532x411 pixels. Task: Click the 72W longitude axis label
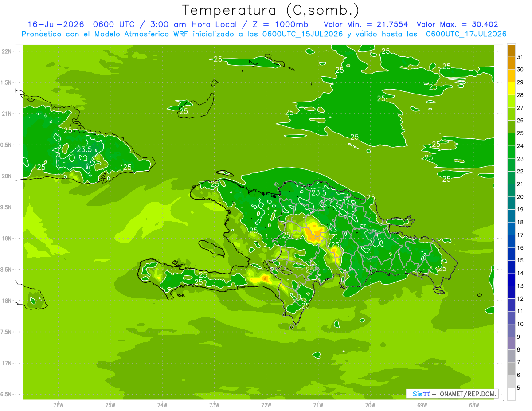266,405
